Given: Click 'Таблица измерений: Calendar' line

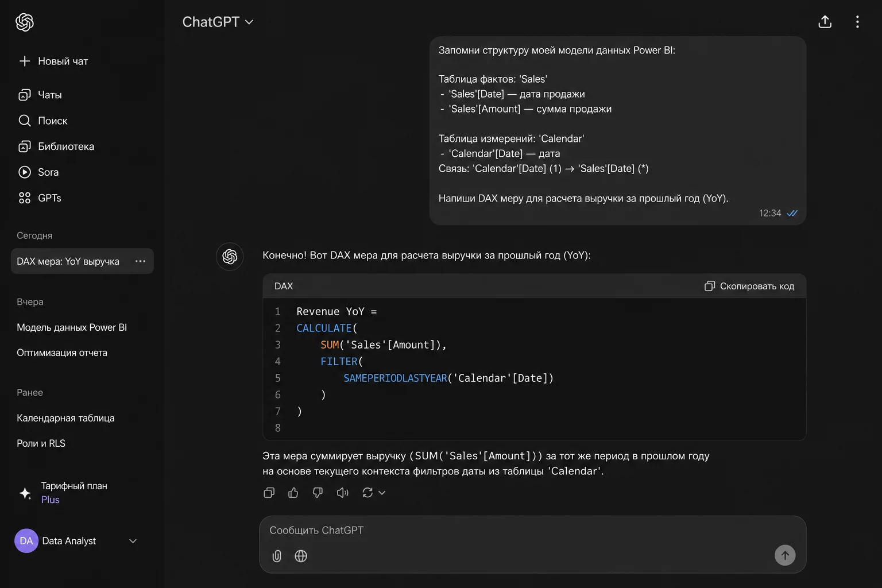Looking at the screenshot, I should (511, 138).
